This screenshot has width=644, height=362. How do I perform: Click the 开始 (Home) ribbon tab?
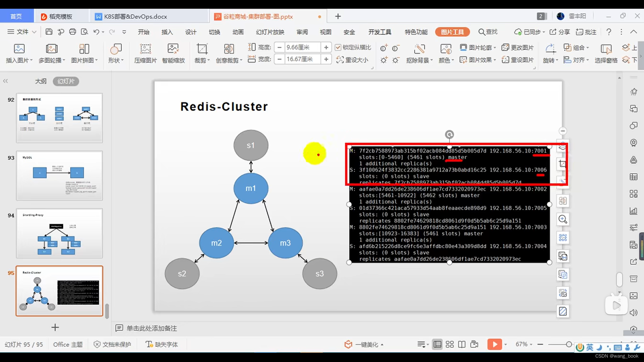click(x=143, y=32)
